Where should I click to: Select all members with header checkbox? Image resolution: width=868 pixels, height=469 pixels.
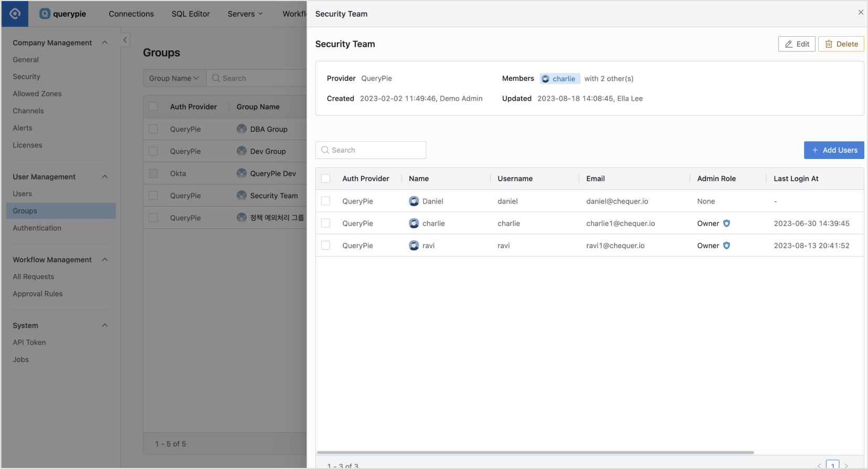[x=325, y=178]
